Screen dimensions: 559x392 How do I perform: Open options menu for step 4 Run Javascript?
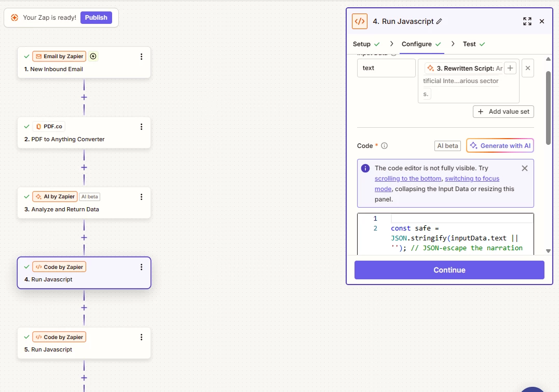[x=142, y=267]
